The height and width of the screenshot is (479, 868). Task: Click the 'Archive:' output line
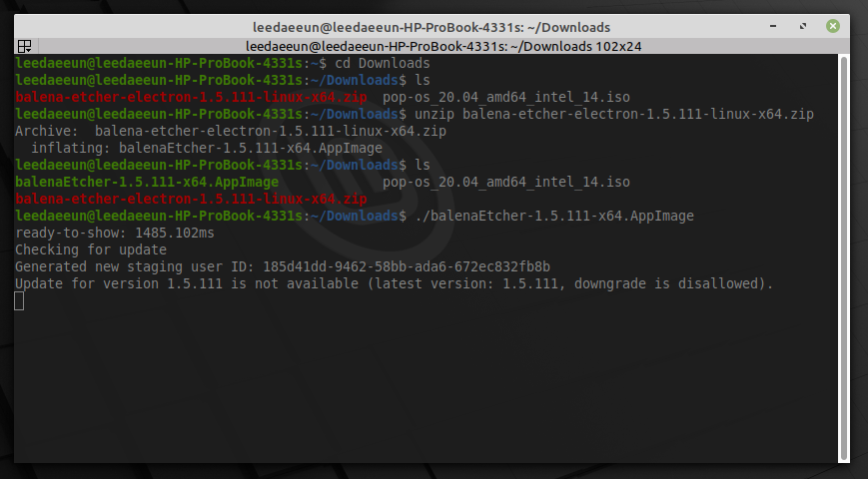click(x=231, y=131)
